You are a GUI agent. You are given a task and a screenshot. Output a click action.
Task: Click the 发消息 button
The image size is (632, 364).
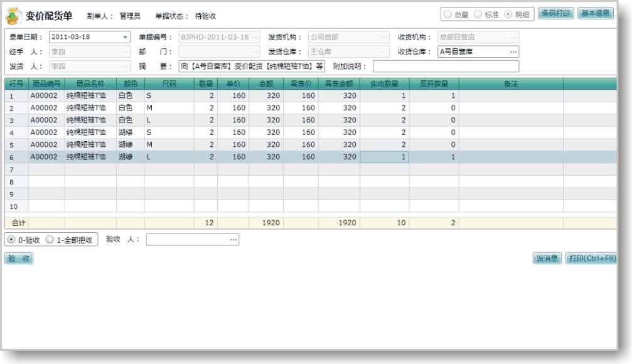coord(547,258)
